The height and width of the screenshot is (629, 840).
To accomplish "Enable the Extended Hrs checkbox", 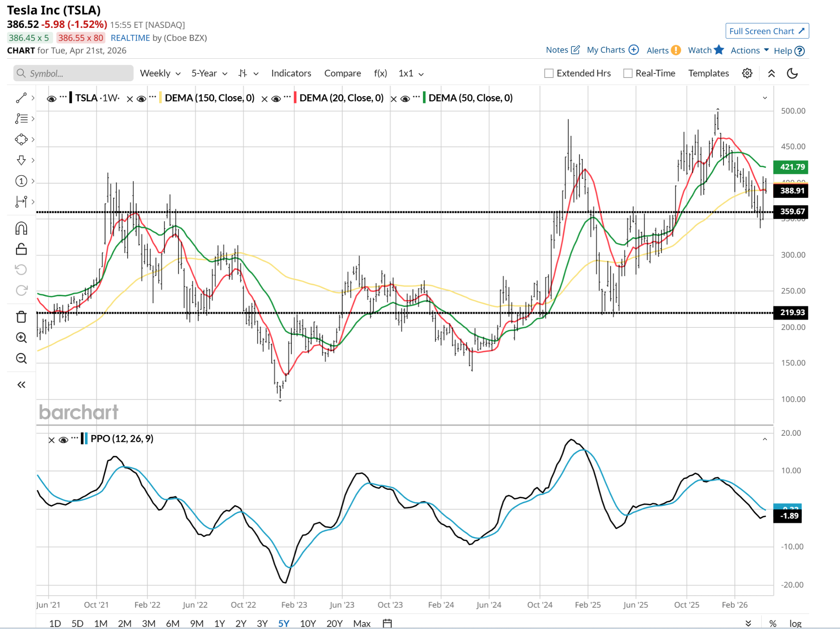I will (x=549, y=73).
